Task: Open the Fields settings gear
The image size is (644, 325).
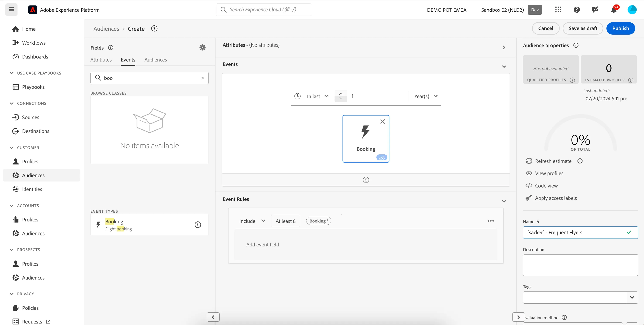Action: pyautogui.click(x=202, y=48)
